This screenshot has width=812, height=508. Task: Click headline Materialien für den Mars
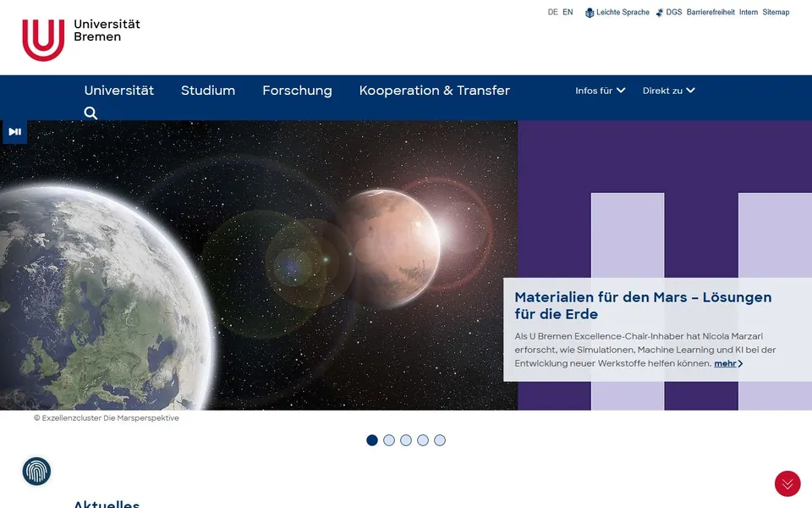[x=643, y=306]
